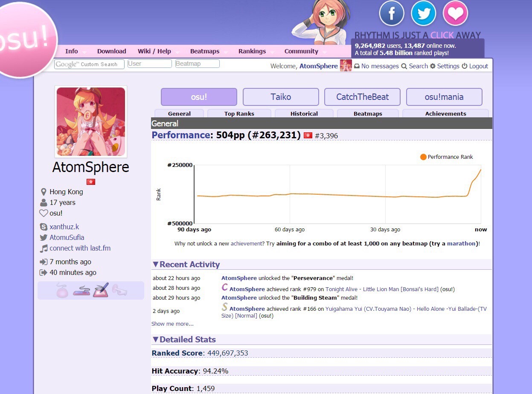This screenshot has width=532, height=394.
Task: Open the Download menu item
Action: [x=112, y=51]
